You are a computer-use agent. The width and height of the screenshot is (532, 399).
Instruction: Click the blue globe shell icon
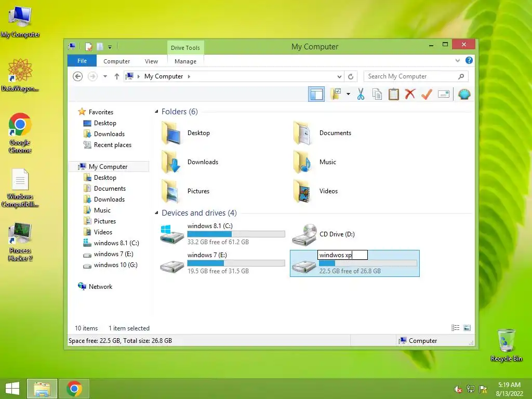464,94
